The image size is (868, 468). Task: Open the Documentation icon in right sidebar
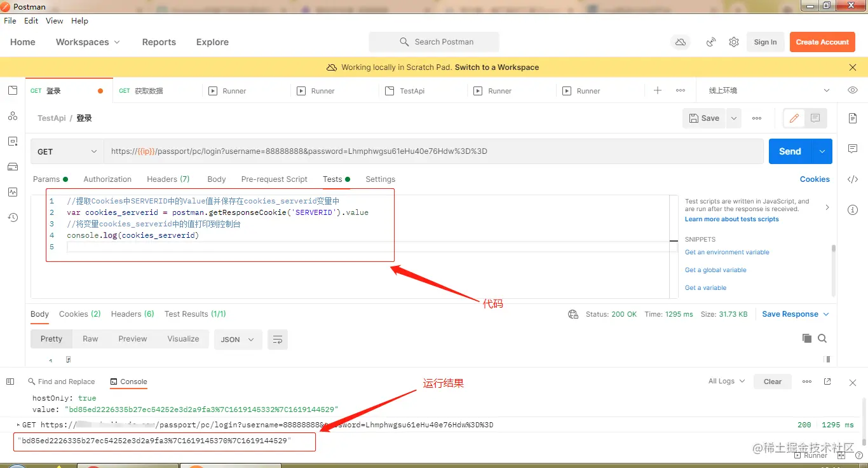pos(853,118)
